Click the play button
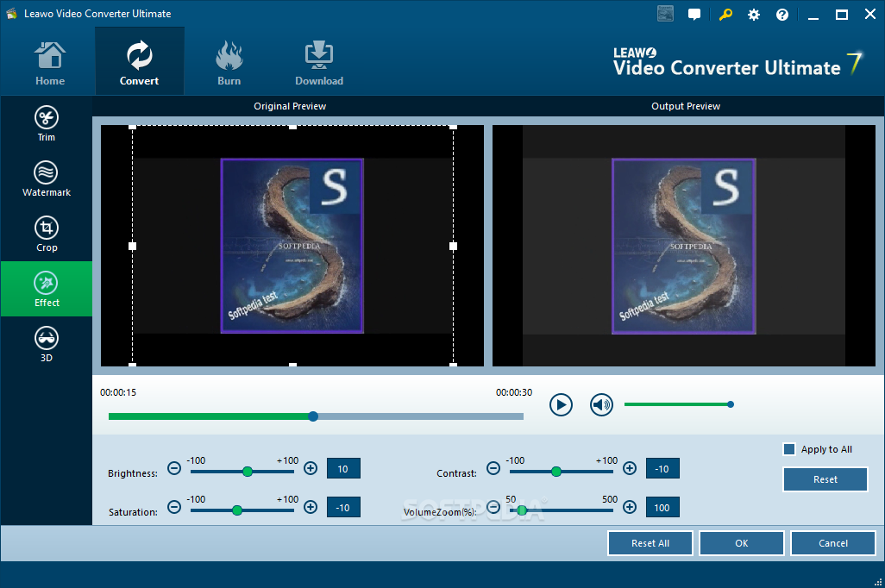 coord(561,404)
